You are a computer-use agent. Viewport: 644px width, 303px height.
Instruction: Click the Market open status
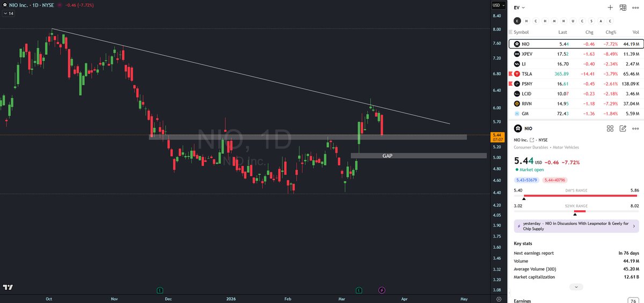point(531,170)
